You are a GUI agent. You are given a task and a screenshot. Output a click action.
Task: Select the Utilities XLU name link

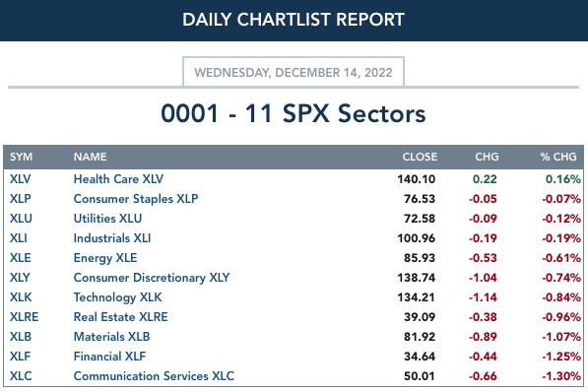pyautogui.click(x=107, y=219)
